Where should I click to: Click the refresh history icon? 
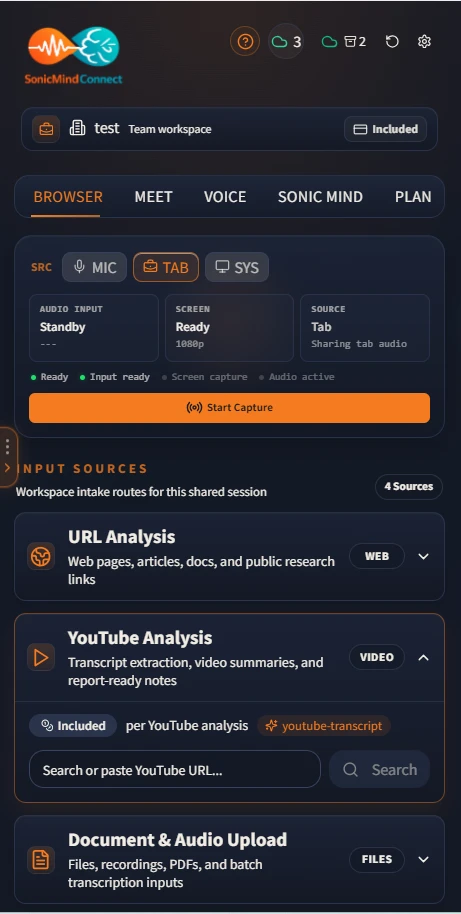coord(392,41)
